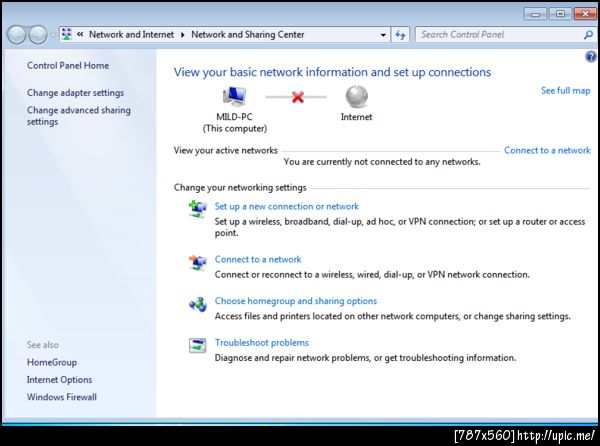Open HomeGroup under See also

pyautogui.click(x=52, y=362)
